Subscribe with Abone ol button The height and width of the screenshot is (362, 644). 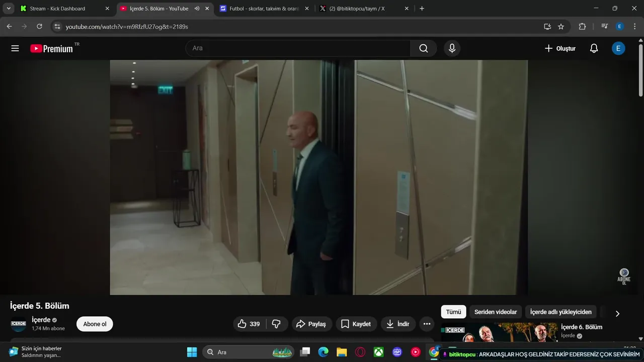(x=95, y=324)
